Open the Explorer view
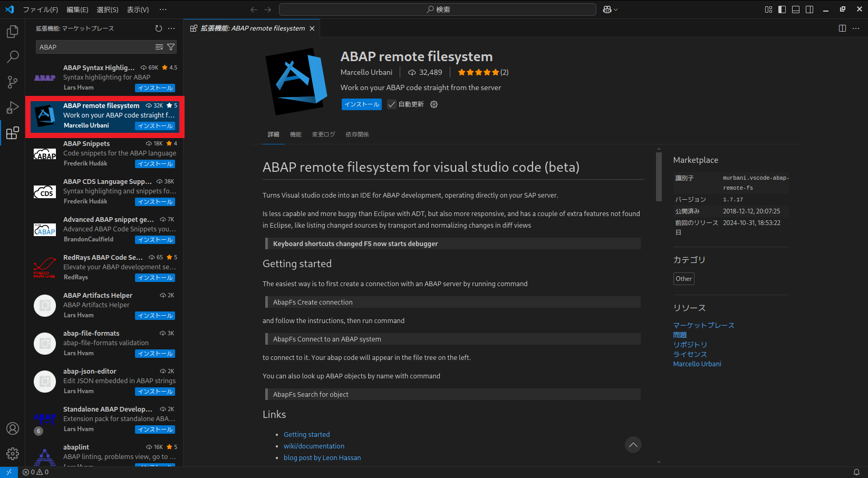The width and height of the screenshot is (868, 478). tap(12, 31)
